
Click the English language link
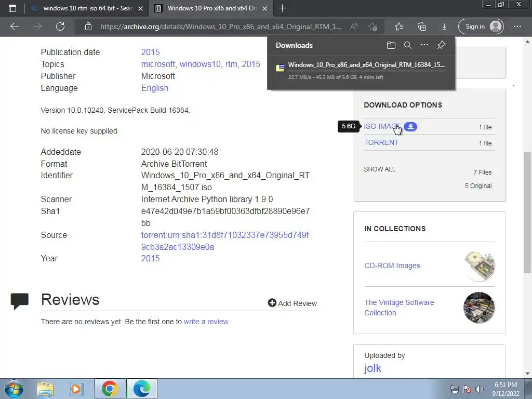(155, 88)
